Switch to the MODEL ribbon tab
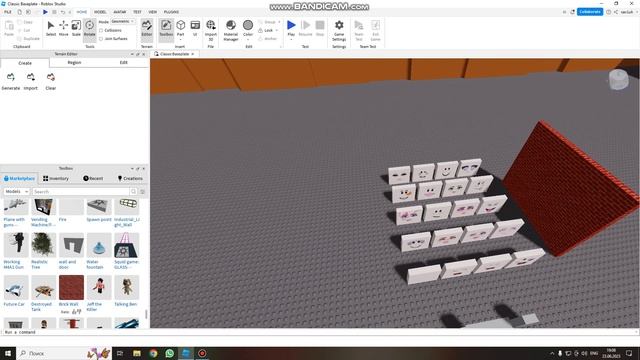Screen dimensions: 640x360 [x=100, y=12]
